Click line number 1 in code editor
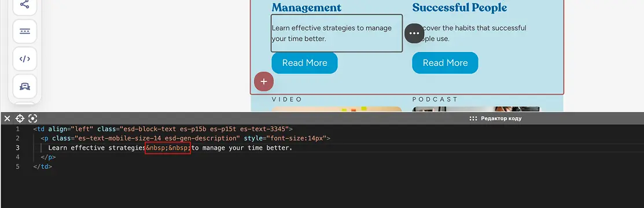This screenshot has width=644, height=208. click(x=17, y=129)
